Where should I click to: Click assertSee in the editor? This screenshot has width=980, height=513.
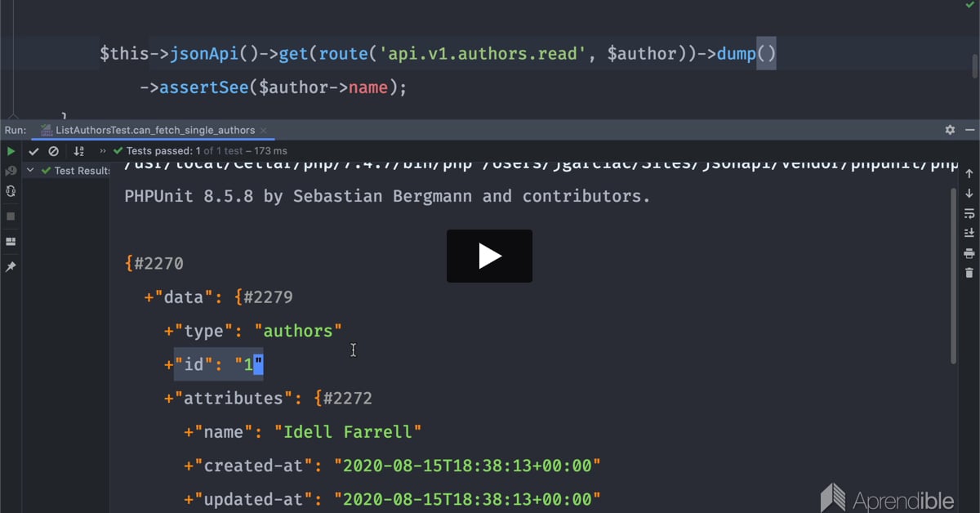[204, 87]
